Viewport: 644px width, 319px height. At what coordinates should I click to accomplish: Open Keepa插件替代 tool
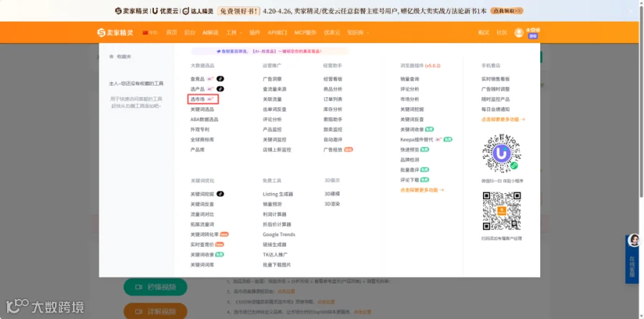pyautogui.click(x=416, y=139)
